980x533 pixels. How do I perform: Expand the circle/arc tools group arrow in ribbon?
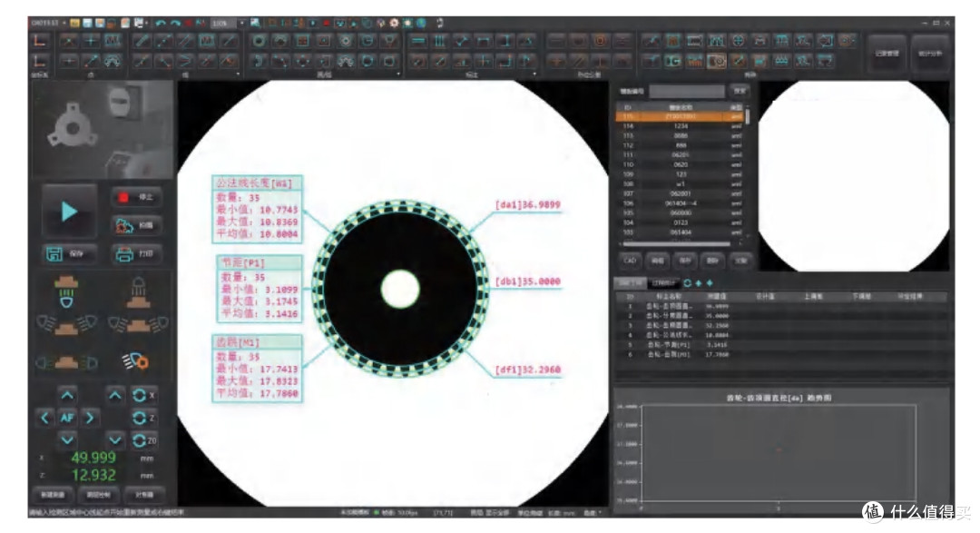[398, 74]
